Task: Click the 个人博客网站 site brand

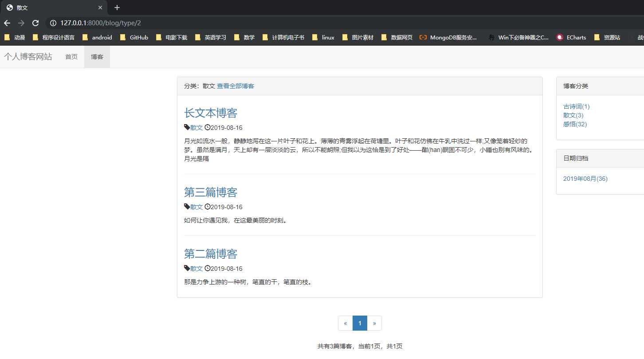Action: pyautogui.click(x=28, y=57)
